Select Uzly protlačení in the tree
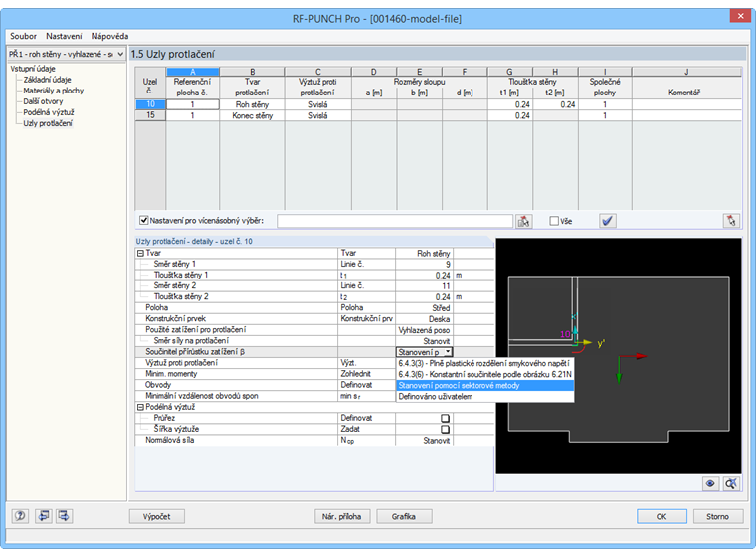The height and width of the screenshot is (557, 756). pyautogui.click(x=48, y=124)
